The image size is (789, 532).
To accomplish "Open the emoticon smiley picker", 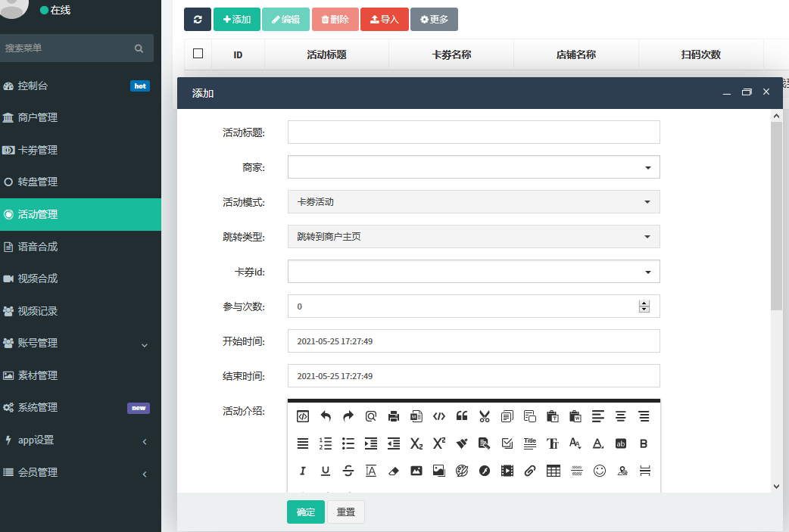I will [x=599, y=471].
